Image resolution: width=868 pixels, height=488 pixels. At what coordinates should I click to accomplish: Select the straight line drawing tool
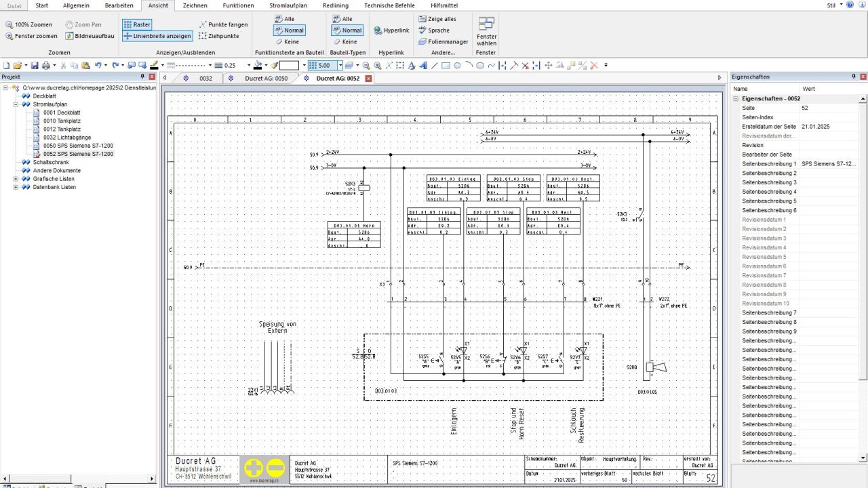click(x=434, y=66)
